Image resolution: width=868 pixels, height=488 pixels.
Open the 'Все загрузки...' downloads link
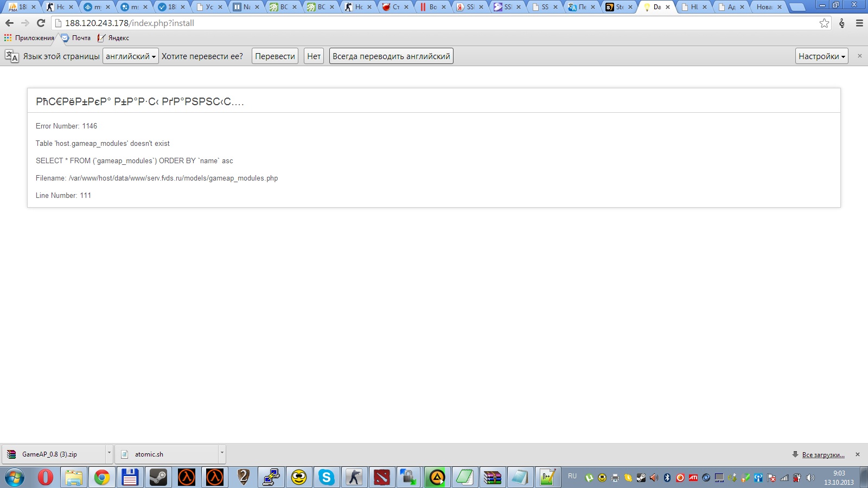[823, 455]
